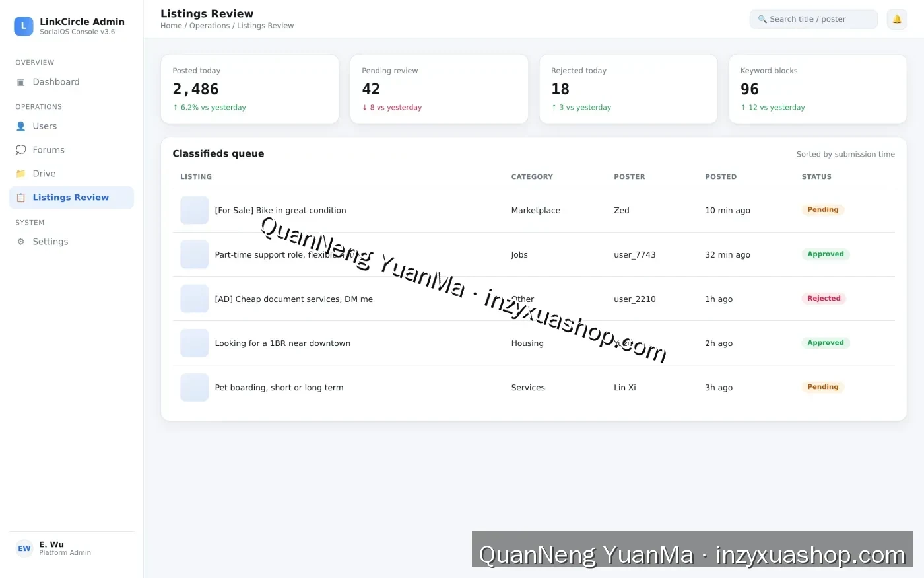Click the Dashboard sidebar icon

[x=20, y=82]
